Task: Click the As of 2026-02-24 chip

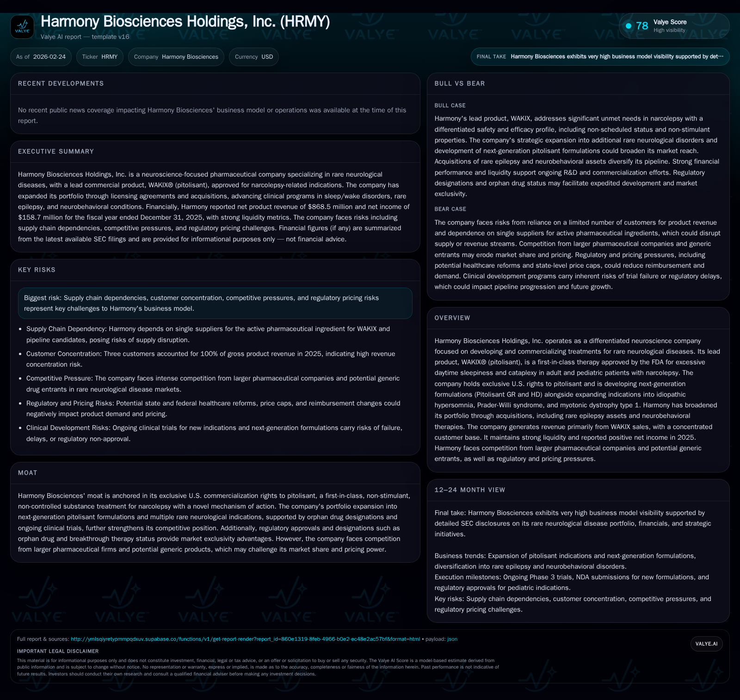Action: (x=41, y=57)
